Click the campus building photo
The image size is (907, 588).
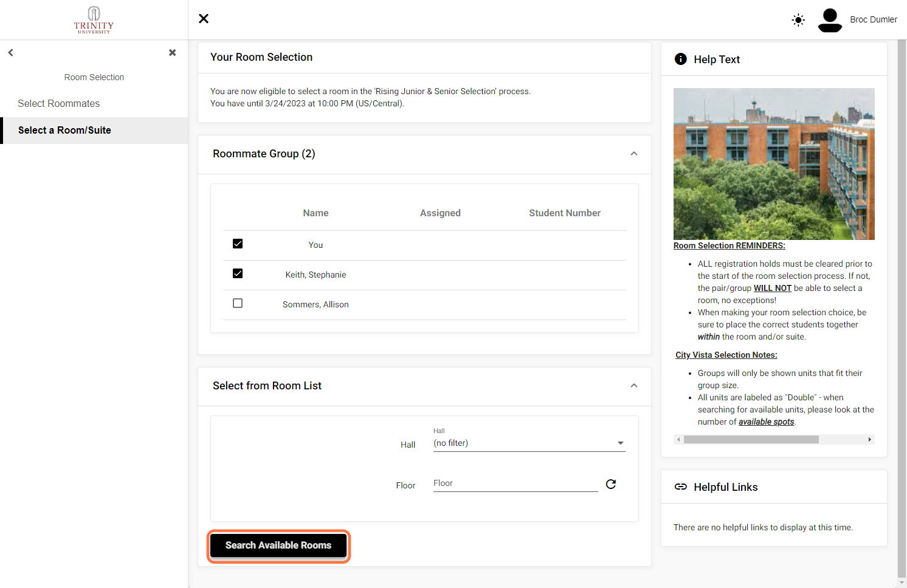click(x=774, y=164)
